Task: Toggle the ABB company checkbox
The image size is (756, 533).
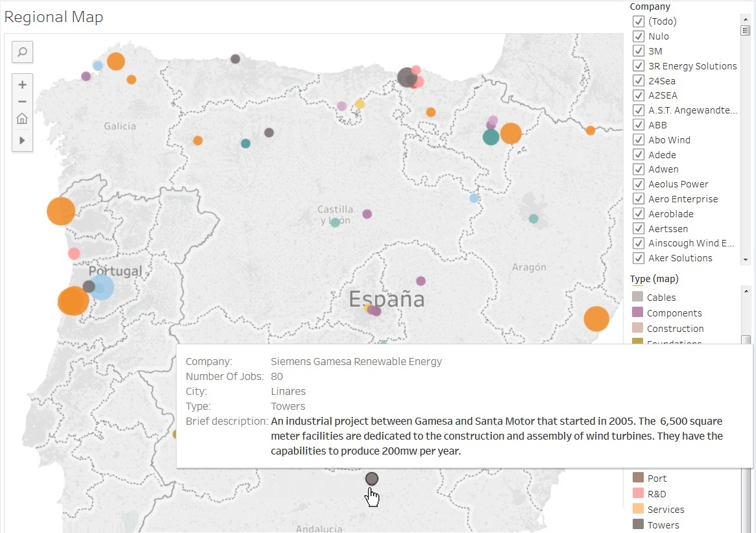Action: [638, 125]
